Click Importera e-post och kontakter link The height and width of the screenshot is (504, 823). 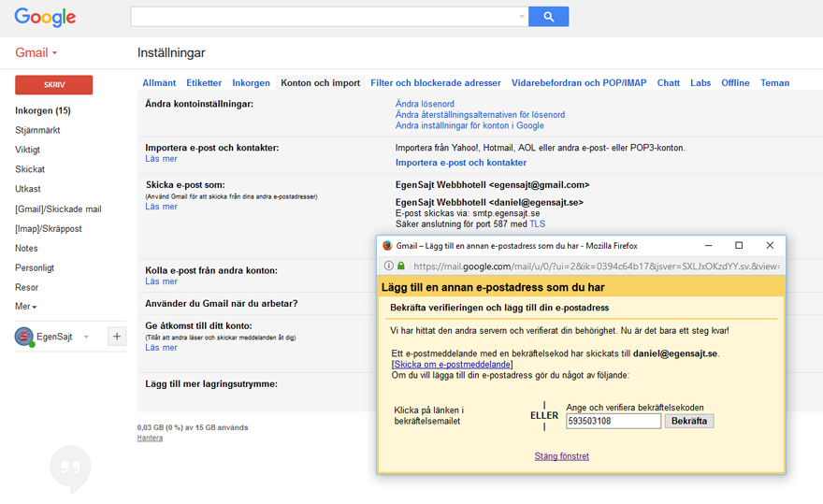point(461,163)
